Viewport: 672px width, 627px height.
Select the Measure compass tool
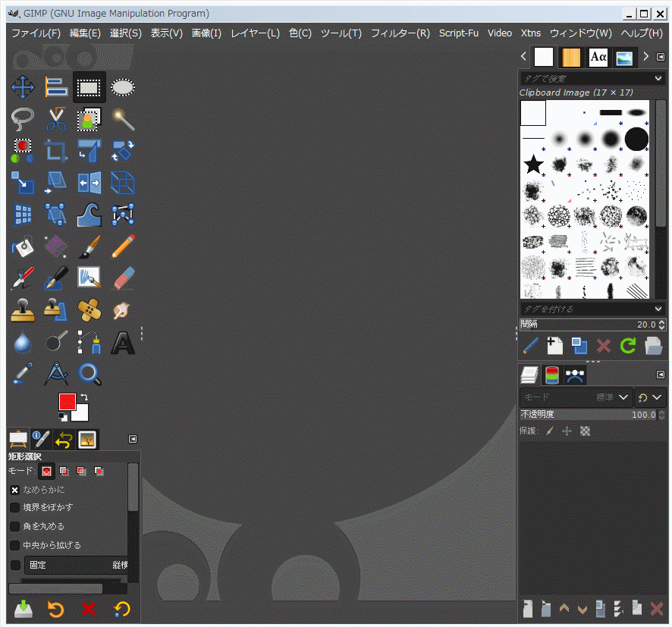pyautogui.click(x=56, y=374)
